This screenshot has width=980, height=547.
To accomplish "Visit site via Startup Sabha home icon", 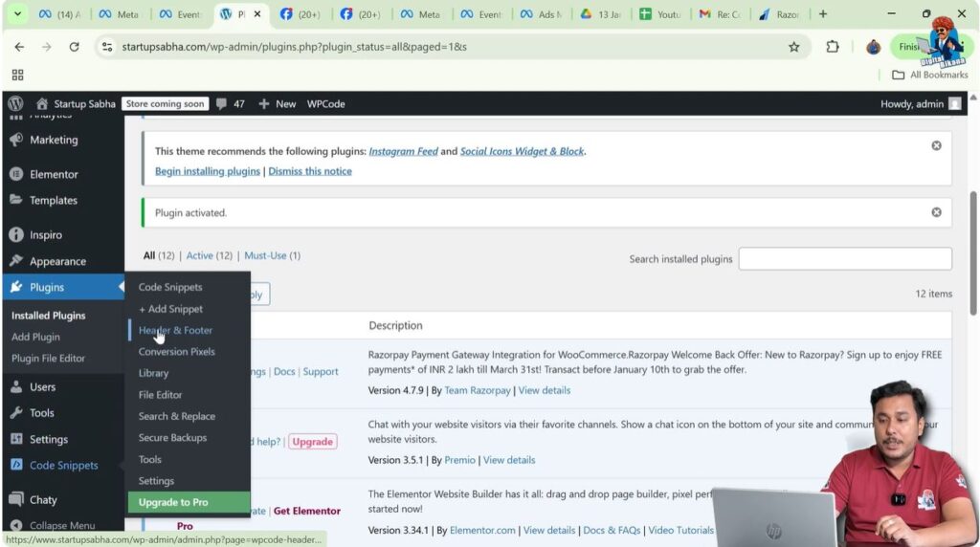I will [76, 103].
